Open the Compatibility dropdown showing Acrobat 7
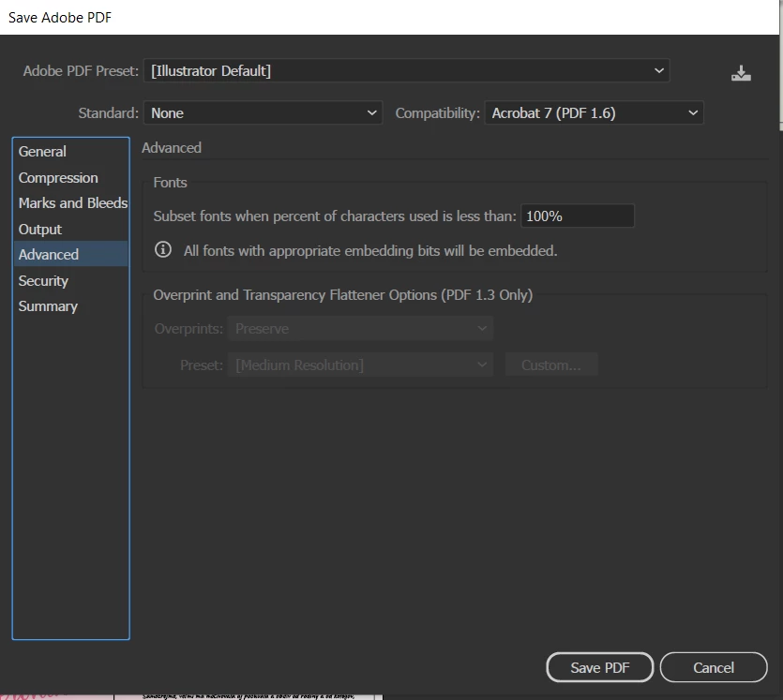 [x=594, y=113]
